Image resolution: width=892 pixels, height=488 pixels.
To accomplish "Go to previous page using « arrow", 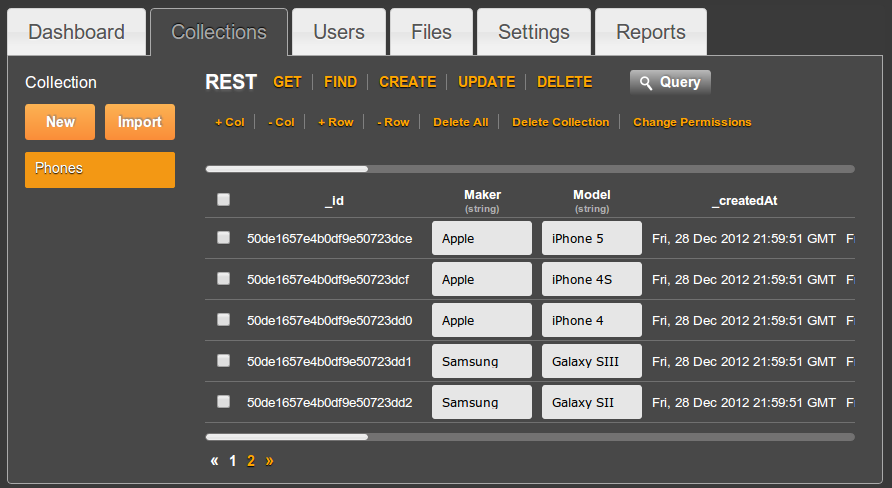I will click(x=214, y=461).
